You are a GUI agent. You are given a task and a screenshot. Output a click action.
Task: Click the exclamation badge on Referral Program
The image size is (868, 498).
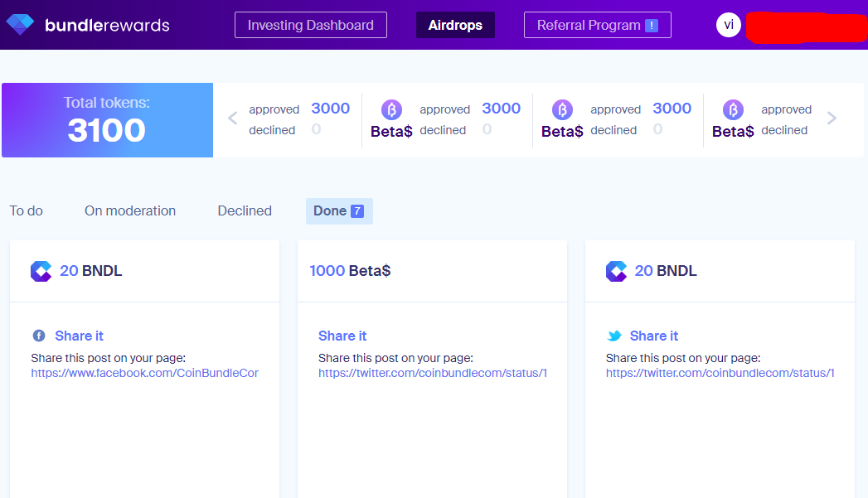tap(652, 26)
